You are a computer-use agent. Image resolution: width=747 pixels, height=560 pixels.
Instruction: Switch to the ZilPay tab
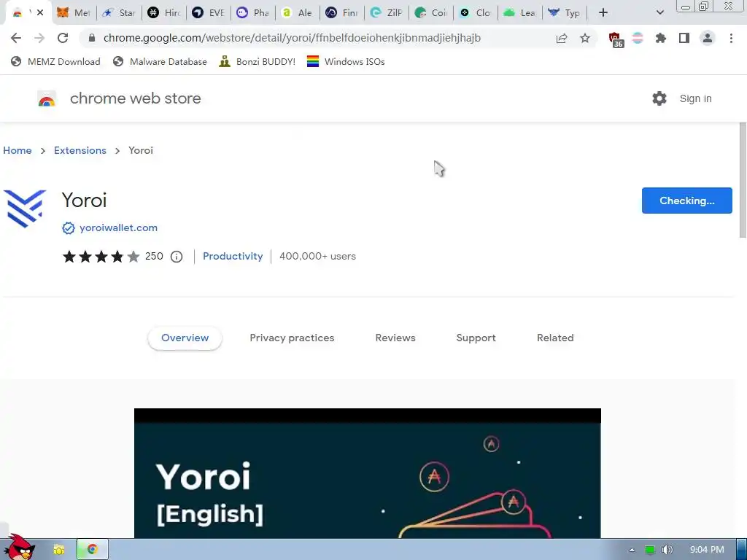(x=387, y=13)
